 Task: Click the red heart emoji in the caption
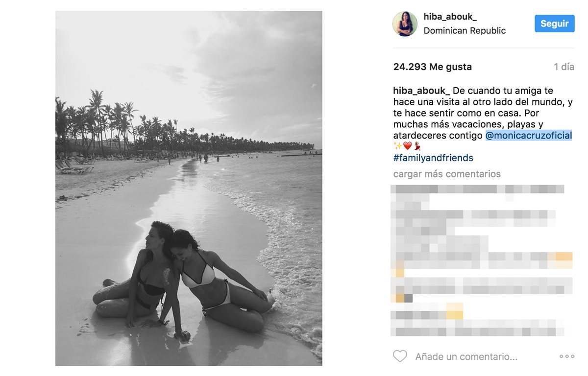pos(407,146)
